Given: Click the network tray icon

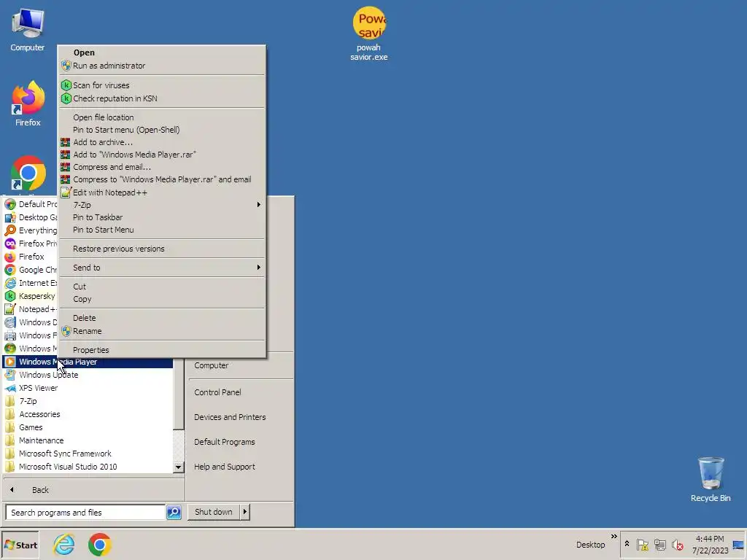Looking at the screenshot, I should 659,545.
